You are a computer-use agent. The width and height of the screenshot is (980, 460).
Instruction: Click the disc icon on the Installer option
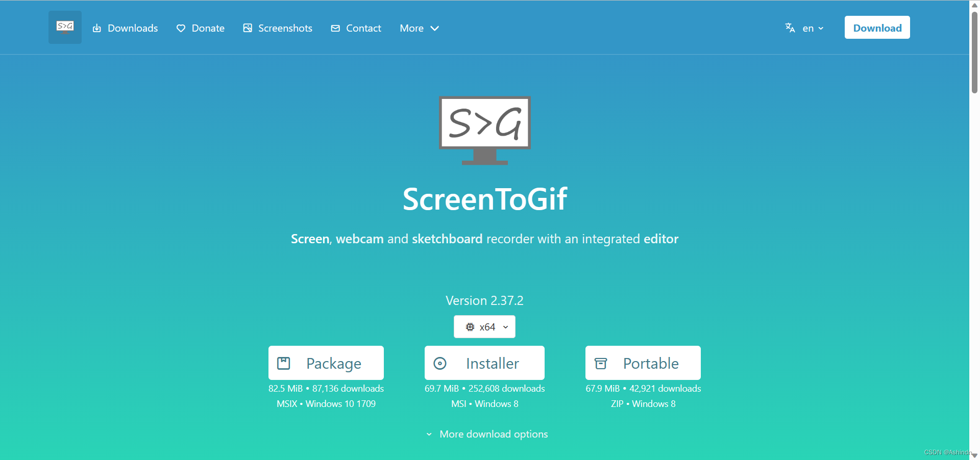tap(440, 363)
